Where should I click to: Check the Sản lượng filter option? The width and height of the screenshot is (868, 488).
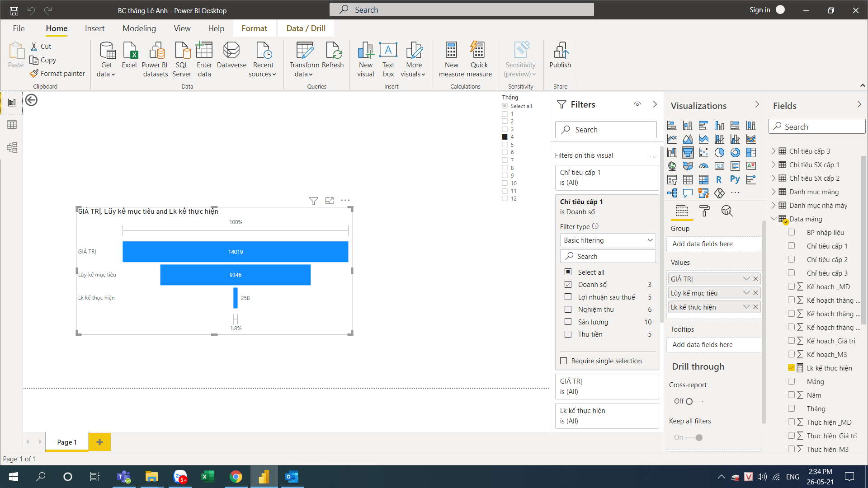pyautogui.click(x=568, y=322)
